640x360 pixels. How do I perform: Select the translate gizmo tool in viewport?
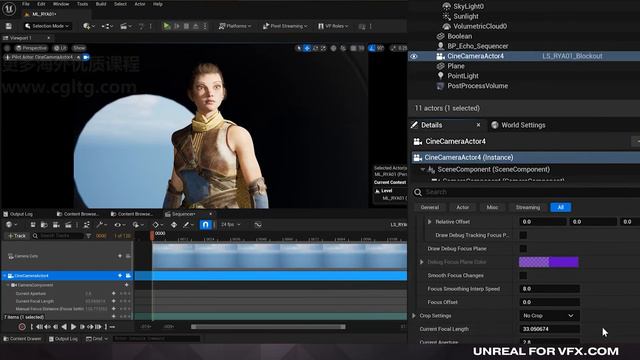tap(307, 48)
